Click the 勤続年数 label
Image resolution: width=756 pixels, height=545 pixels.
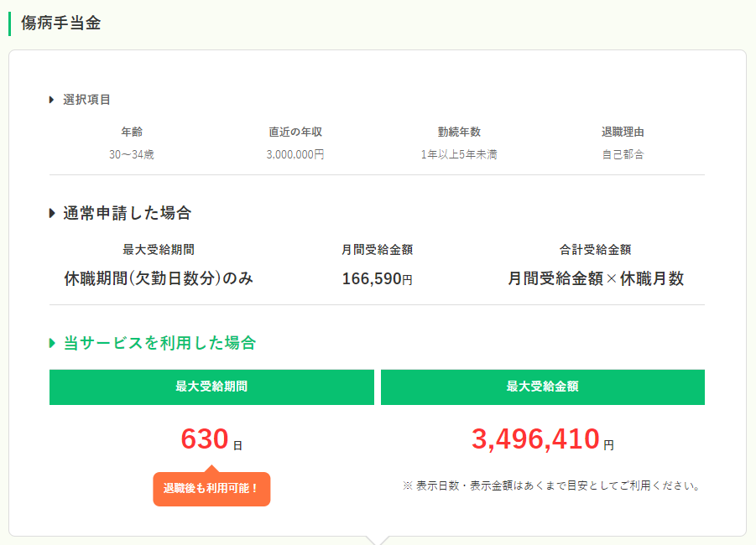[x=459, y=132]
